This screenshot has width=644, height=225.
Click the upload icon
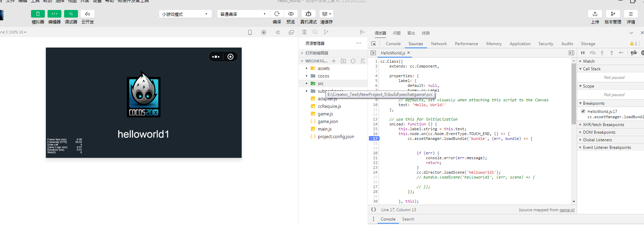coord(595,14)
